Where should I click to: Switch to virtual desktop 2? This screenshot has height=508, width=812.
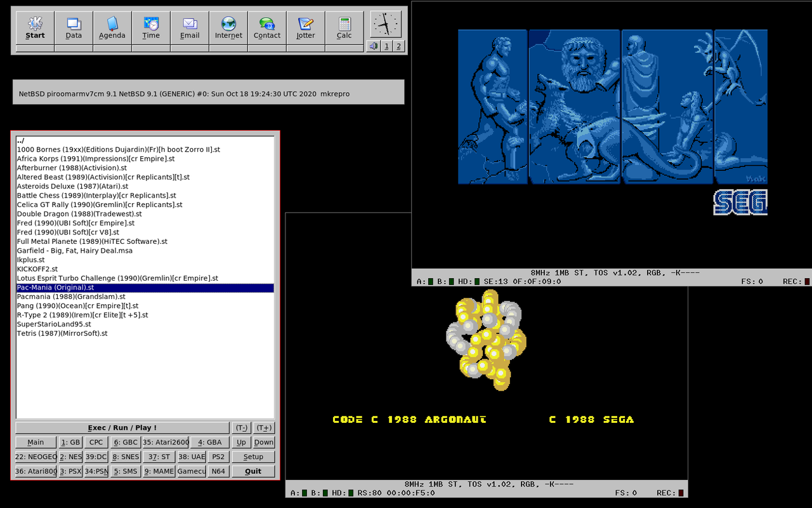[398, 46]
